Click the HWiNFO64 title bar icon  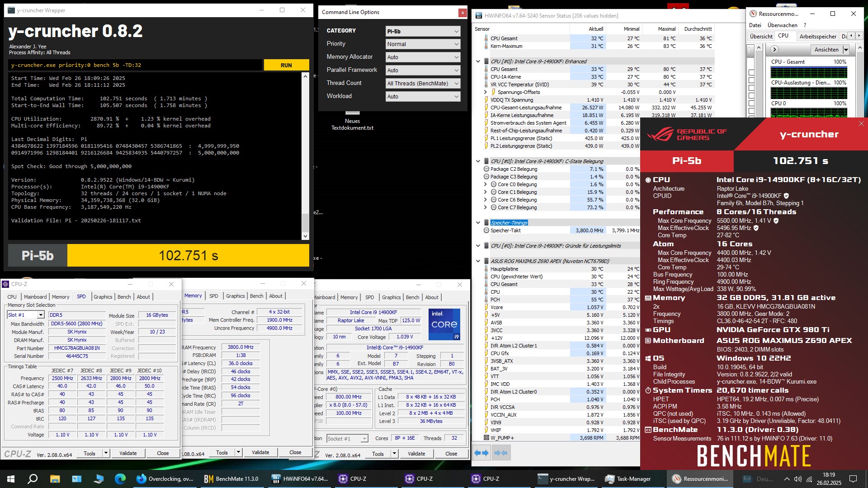tap(478, 15)
